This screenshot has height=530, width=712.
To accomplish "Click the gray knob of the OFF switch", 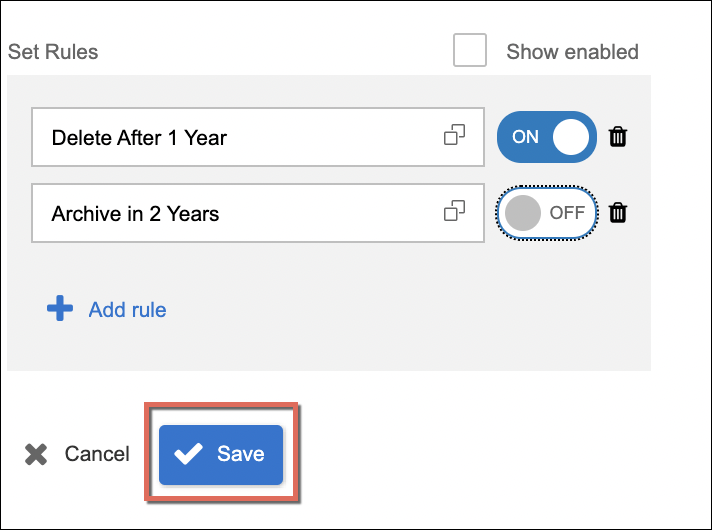I will 523,212.
